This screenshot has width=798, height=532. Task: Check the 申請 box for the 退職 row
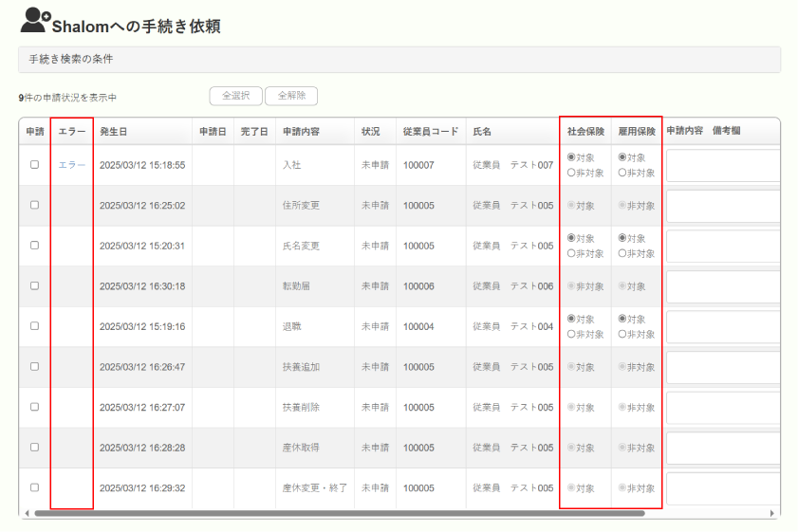point(35,326)
